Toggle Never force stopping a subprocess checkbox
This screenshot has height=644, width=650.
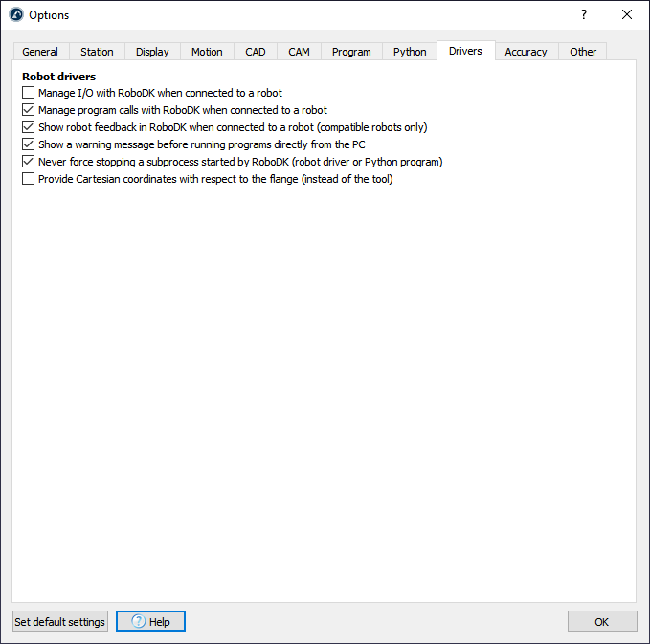[28, 162]
